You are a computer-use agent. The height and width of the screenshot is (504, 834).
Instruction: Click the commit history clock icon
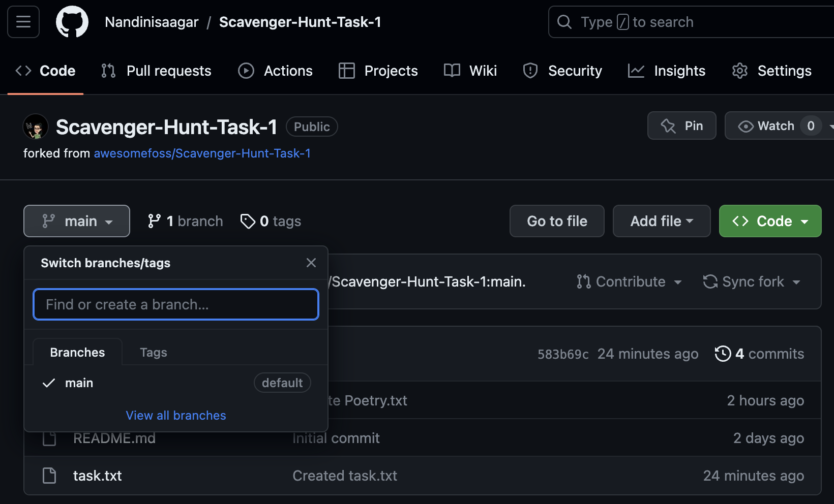723,354
